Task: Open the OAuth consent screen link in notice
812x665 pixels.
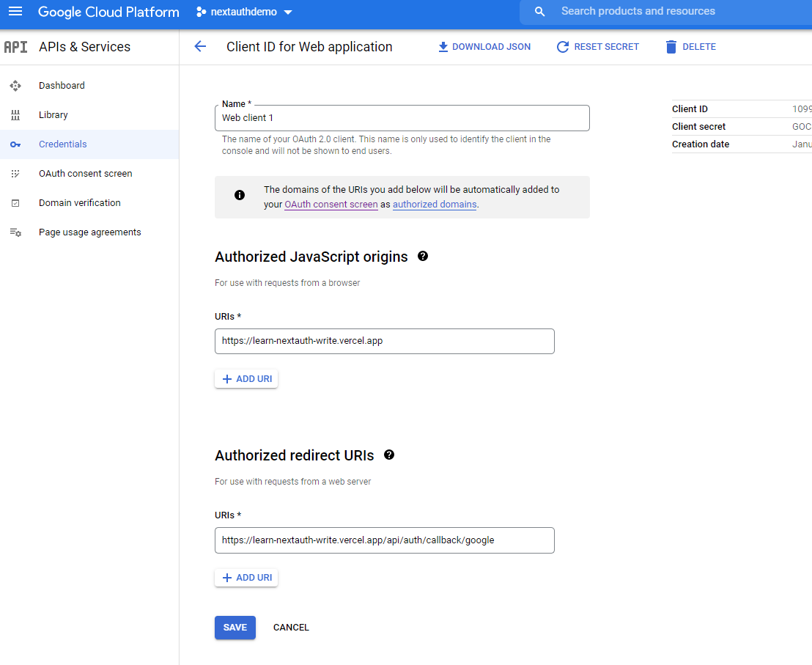Action: tap(331, 204)
